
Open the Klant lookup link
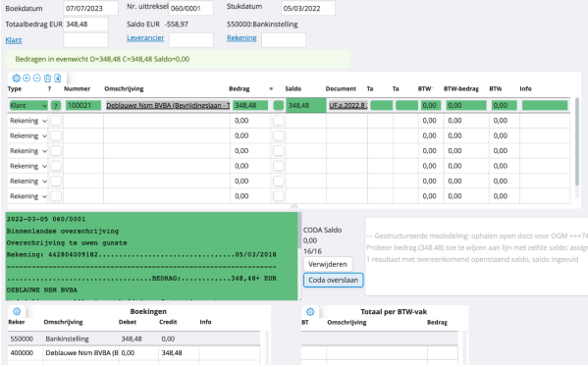pos(14,39)
